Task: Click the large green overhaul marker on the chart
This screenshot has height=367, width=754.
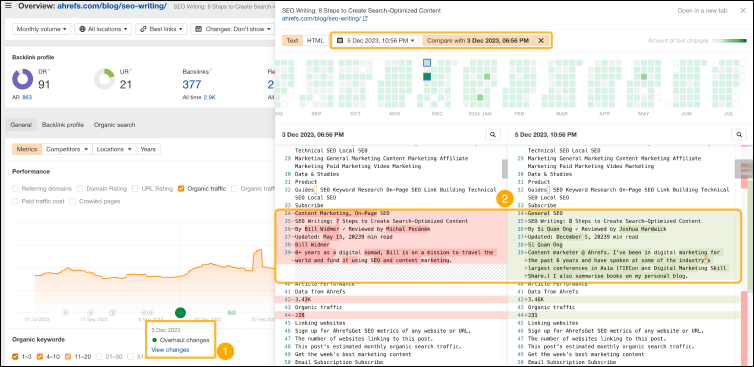Action: coord(180,313)
